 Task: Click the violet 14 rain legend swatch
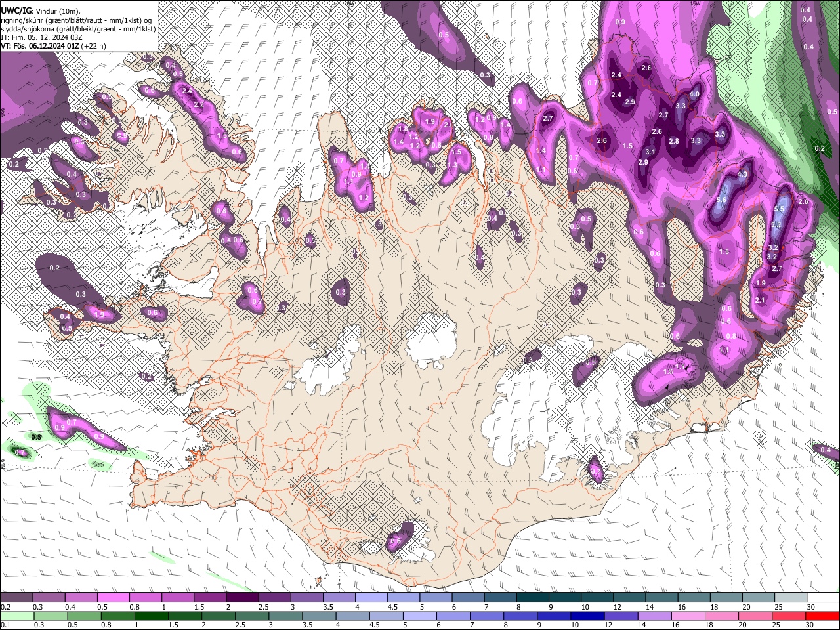[655, 616]
